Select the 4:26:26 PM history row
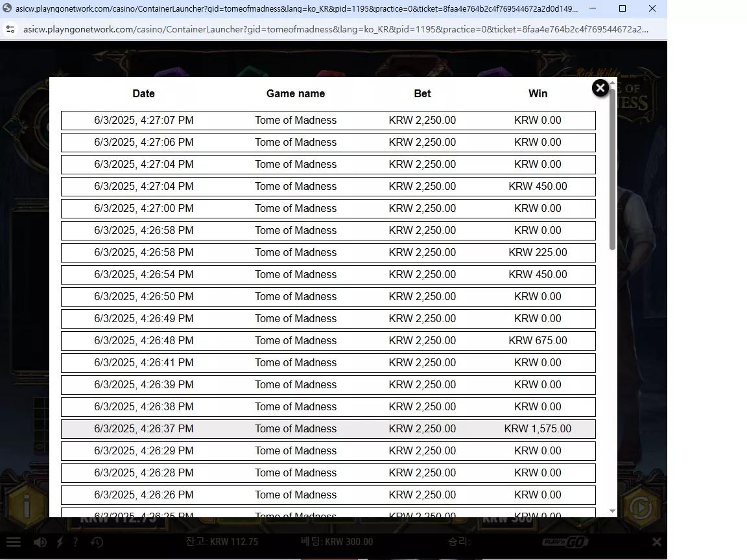The height and width of the screenshot is (560, 747). [x=328, y=495]
